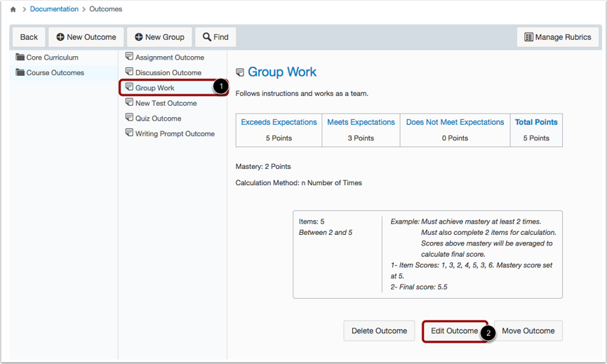Click the Exceeds Expectations rating

(279, 122)
